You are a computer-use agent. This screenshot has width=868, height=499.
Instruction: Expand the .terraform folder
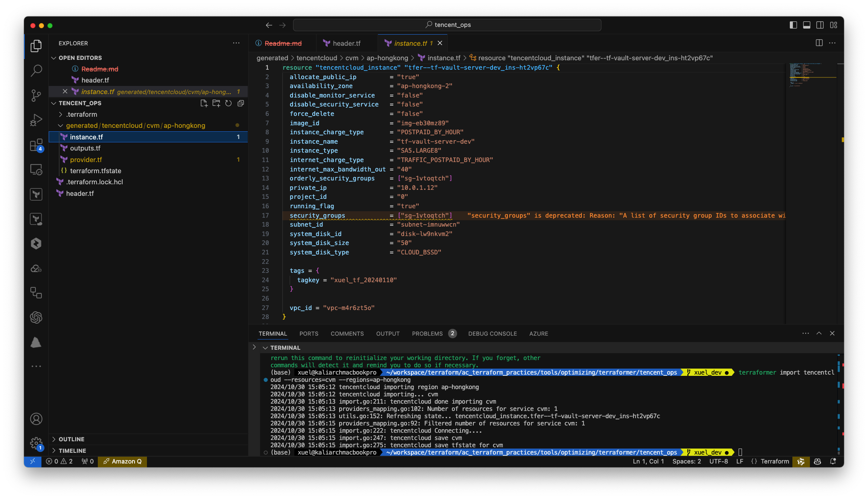(x=82, y=114)
